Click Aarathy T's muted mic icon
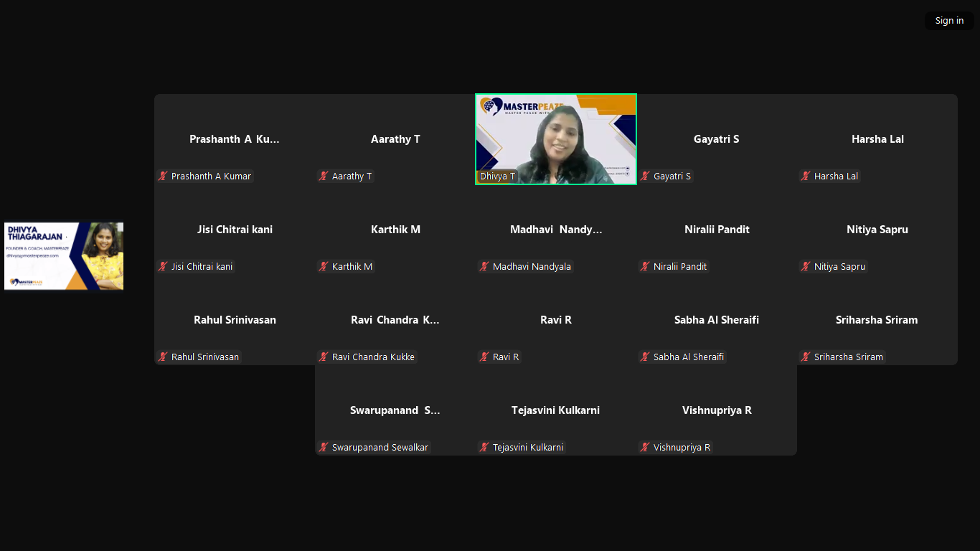 323,176
